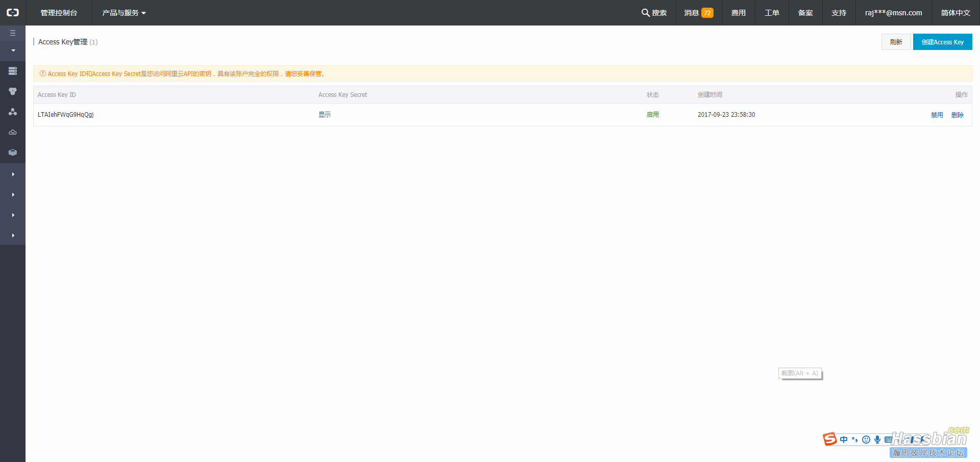Expand the last collapsed sidebar section arrow

tap(13, 236)
